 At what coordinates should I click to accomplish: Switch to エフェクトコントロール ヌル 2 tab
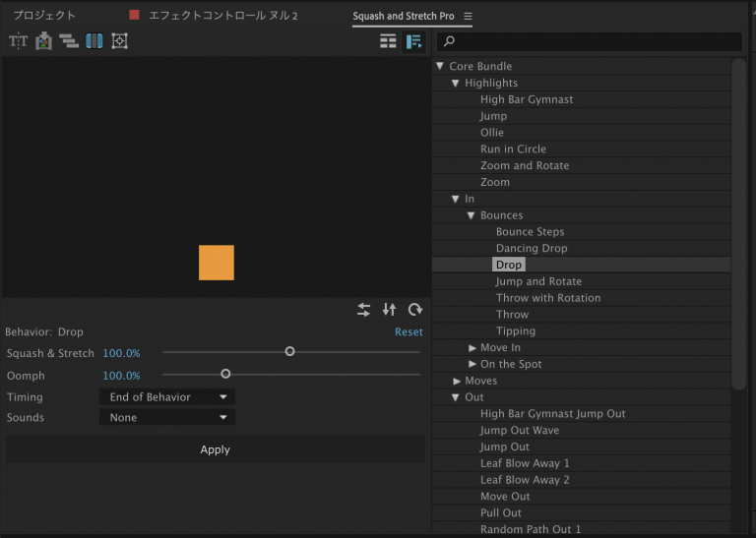(x=221, y=17)
